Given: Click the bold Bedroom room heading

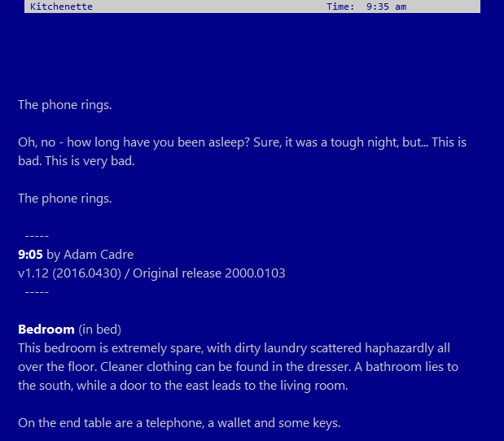Looking at the screenshot, I should click(x=46, y=330).
